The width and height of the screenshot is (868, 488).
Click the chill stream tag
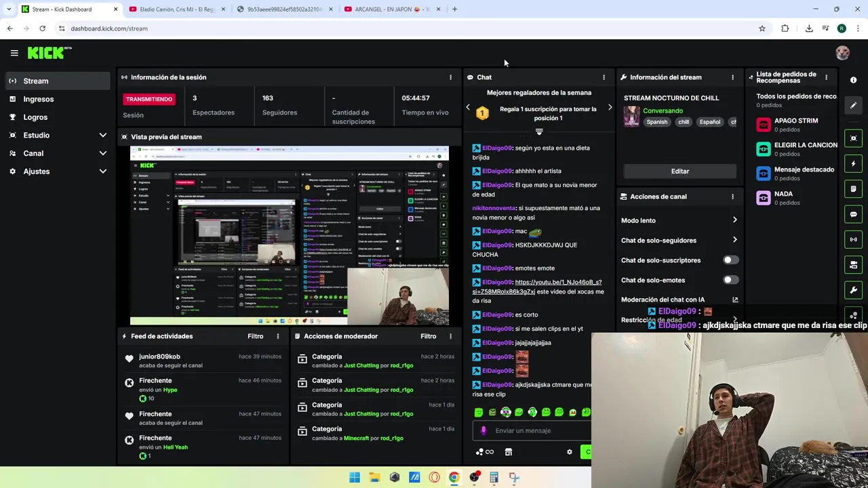(x=684, y=122)
